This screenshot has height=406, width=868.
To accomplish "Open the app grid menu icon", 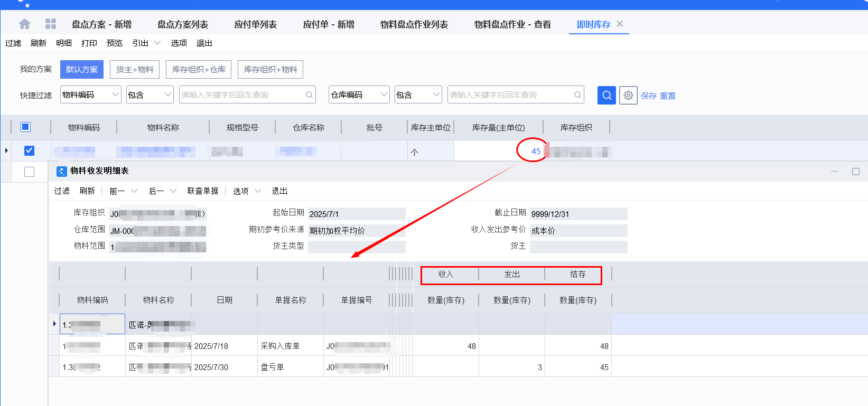I will click(51, 24).
